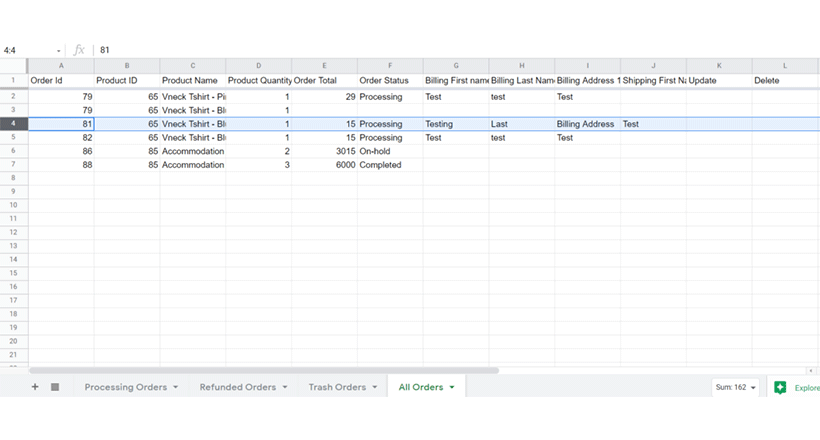Open the Refunded Orders tab dropdown arrow

pos(285,387)
